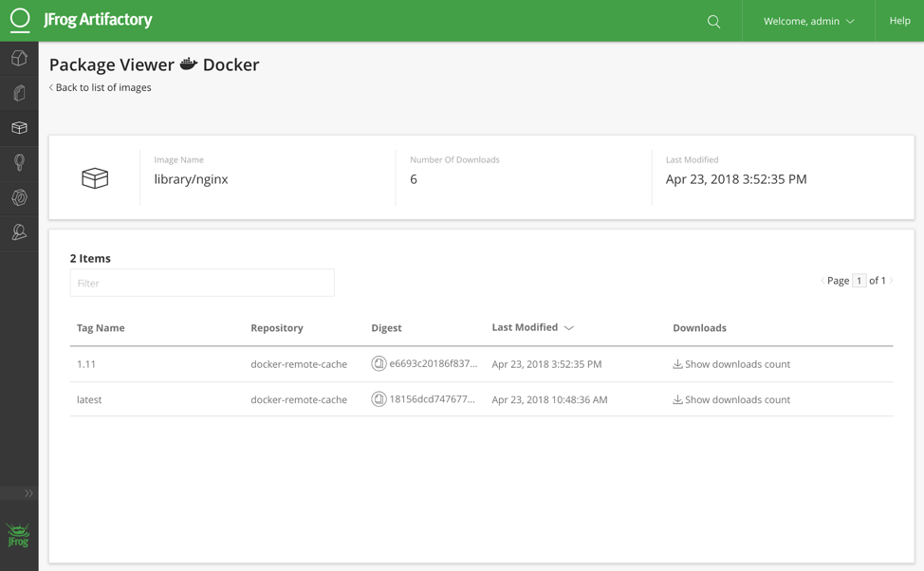
Task: Open the Help menu
Action: (900, 21)
